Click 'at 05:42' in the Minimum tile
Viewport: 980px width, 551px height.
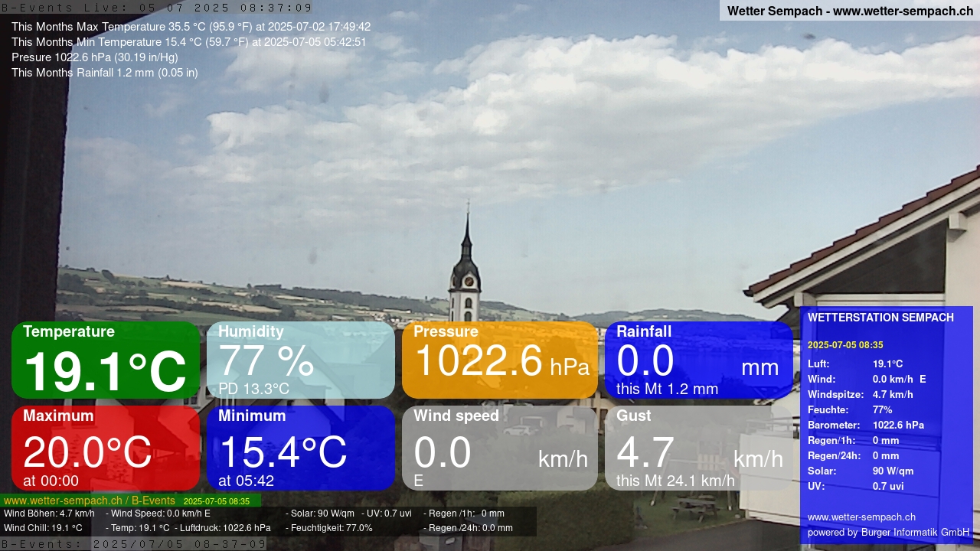point(246,481)
